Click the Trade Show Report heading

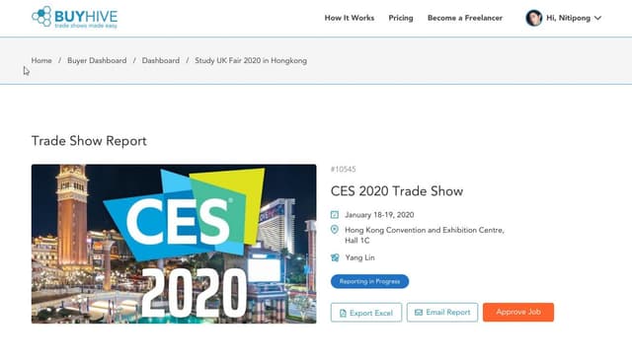tap(89, 141)
